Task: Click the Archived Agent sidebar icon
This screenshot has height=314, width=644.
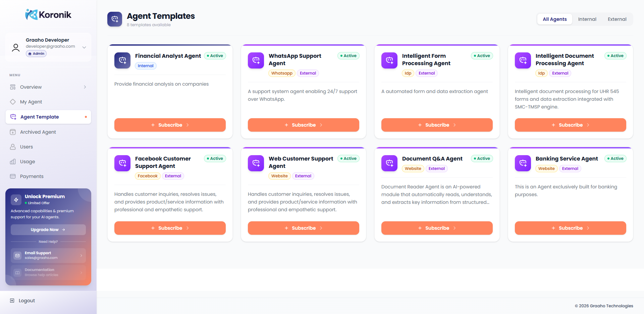Action: coord(13,132)
